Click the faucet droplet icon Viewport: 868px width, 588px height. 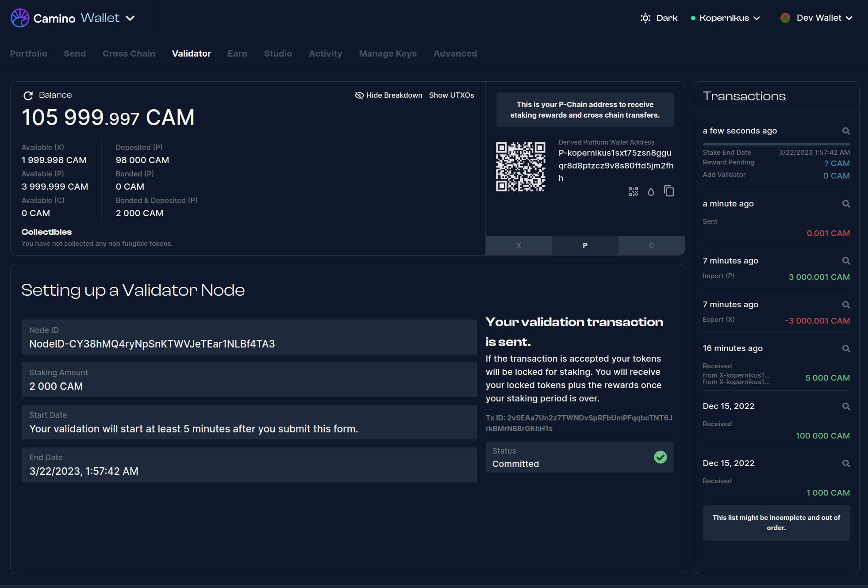click(651, 191)
